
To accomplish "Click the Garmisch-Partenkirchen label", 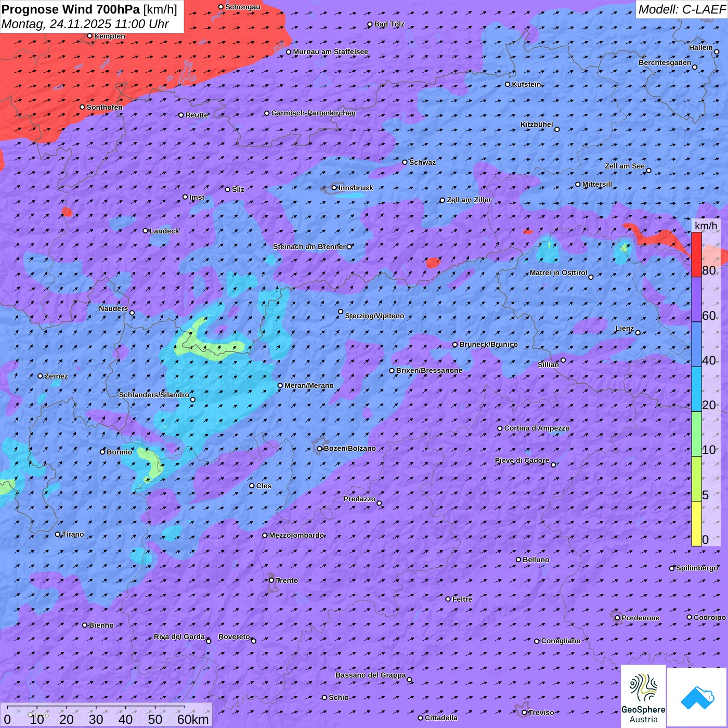I will 314,113.
